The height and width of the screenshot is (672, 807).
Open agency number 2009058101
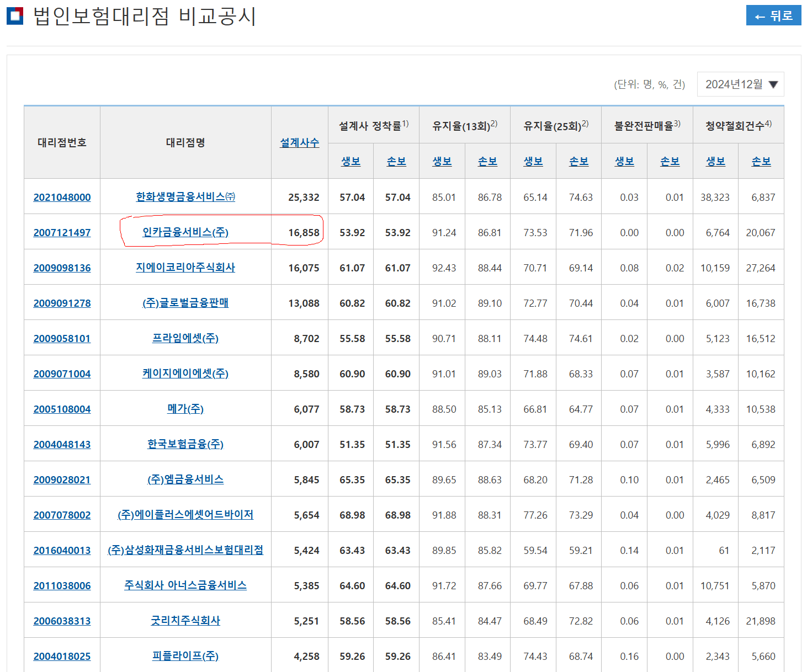[62, 338]
